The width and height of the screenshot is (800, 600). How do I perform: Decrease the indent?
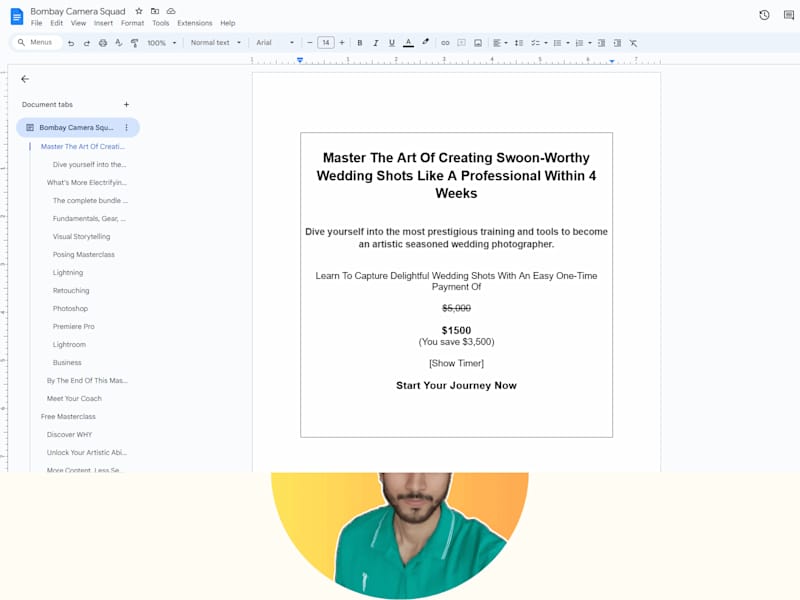pyautogui.click(x=601, y=43)
